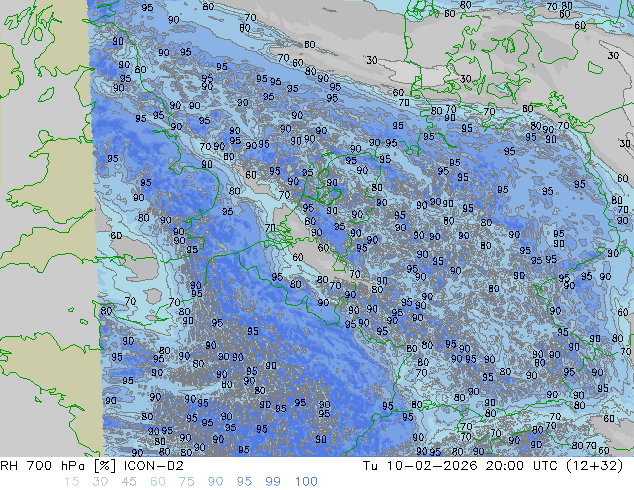Click the 'ICON-D2' model name label
The image size is (634, 490).
(x=154, y=466)
